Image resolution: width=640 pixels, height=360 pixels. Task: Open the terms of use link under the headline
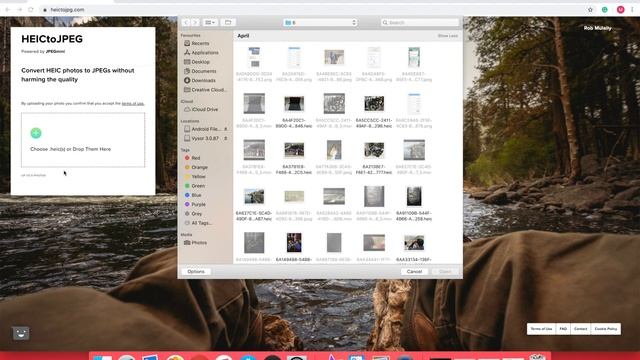(x=133, y=104)
